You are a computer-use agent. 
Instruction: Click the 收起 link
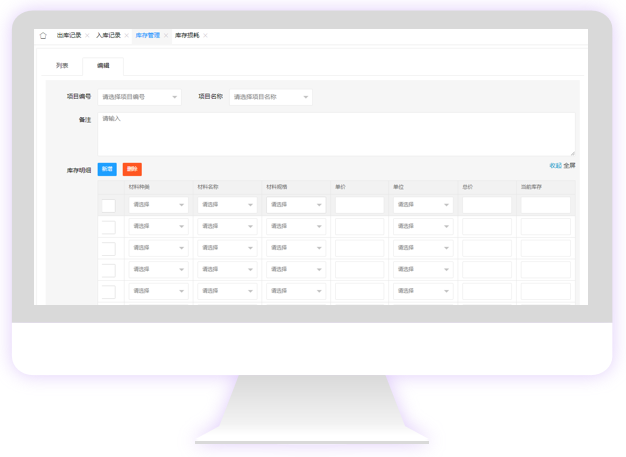tap(555, 165)
